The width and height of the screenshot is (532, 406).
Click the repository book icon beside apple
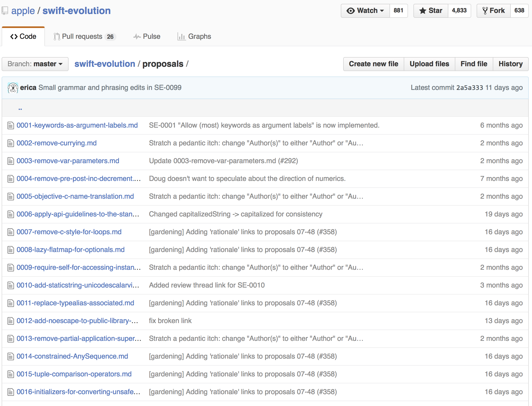pos(5,11)
